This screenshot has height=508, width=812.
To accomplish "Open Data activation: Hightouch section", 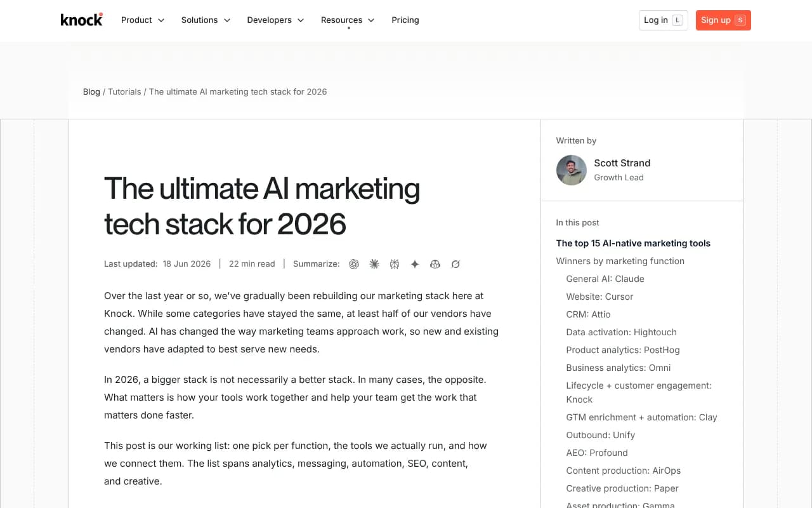I will [622, 332].
